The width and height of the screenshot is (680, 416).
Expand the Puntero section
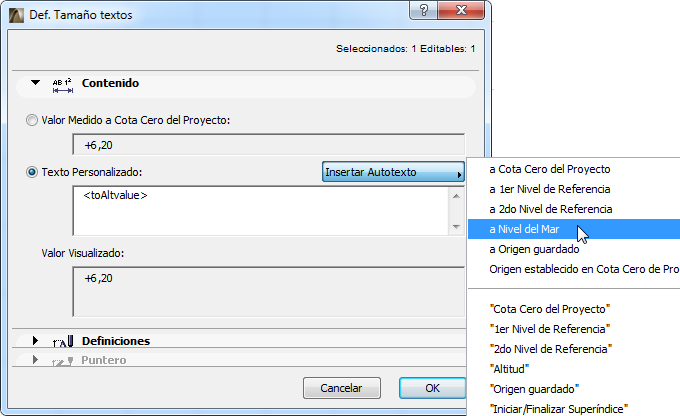click(x=35, y=360)
